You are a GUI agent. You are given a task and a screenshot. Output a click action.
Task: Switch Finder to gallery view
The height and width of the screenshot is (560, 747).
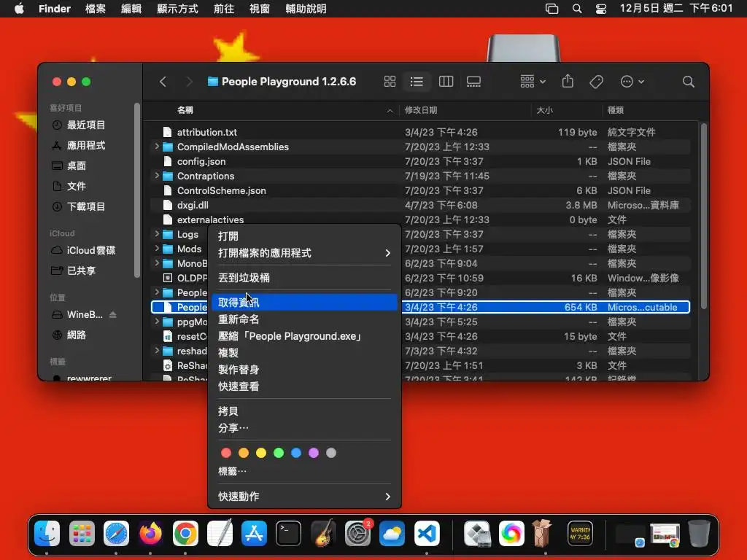click(x=473, y=82)
